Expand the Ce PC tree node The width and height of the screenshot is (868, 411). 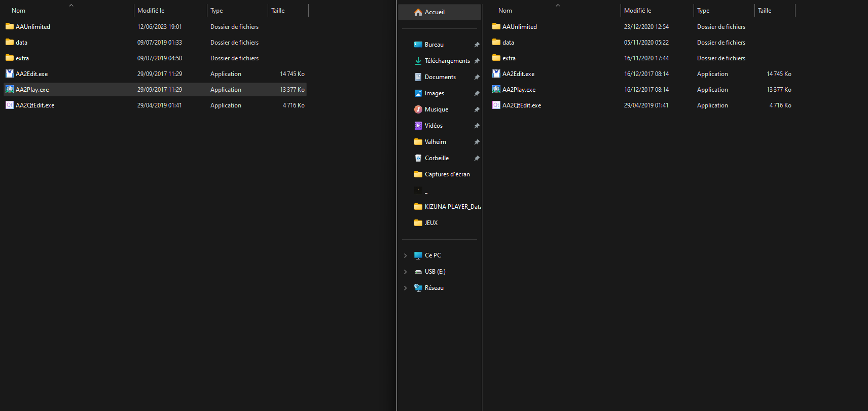406,255
